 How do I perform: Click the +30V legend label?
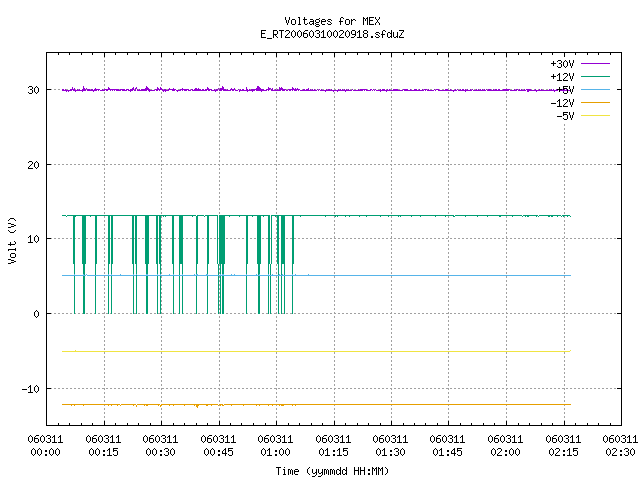pyautogui.click(x=562, y=64)
